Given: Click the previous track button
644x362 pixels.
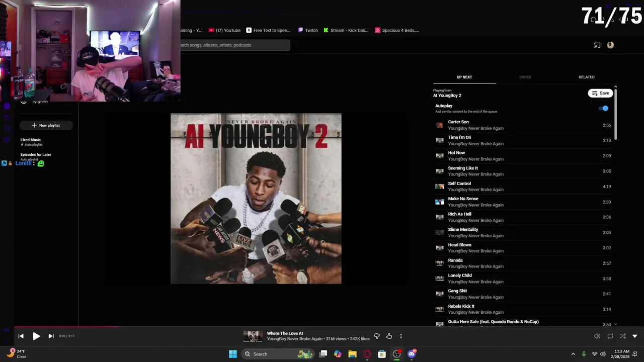Looking at the screenshot, I should coord(21,336).
